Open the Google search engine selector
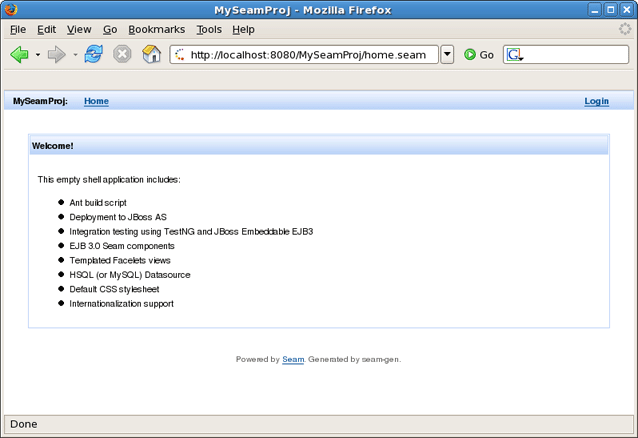Viewport: 638px width, 438px height. 515,55
